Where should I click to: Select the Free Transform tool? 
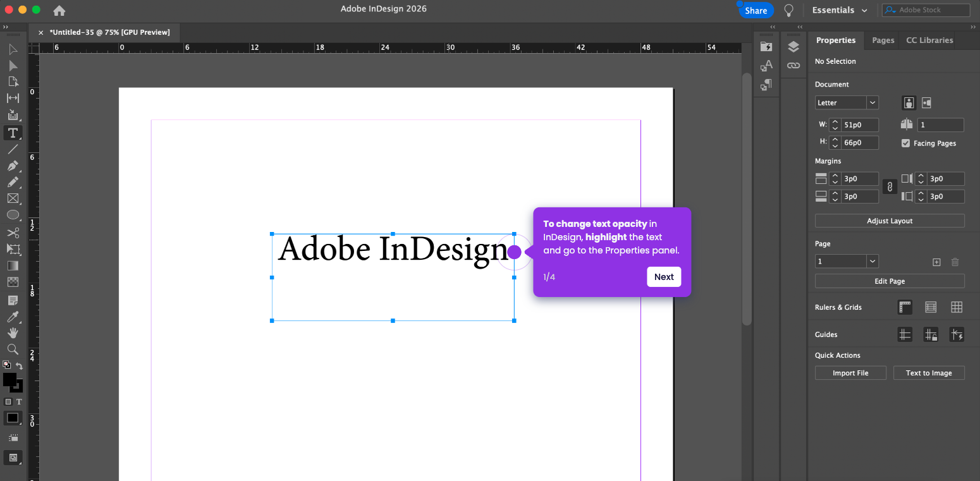tap(13, 249)
